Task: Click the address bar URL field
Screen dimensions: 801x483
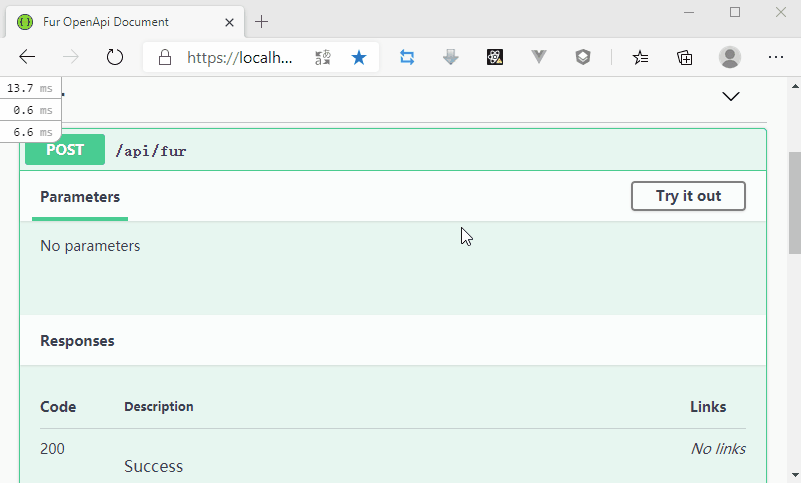Action: click(240, 58)
